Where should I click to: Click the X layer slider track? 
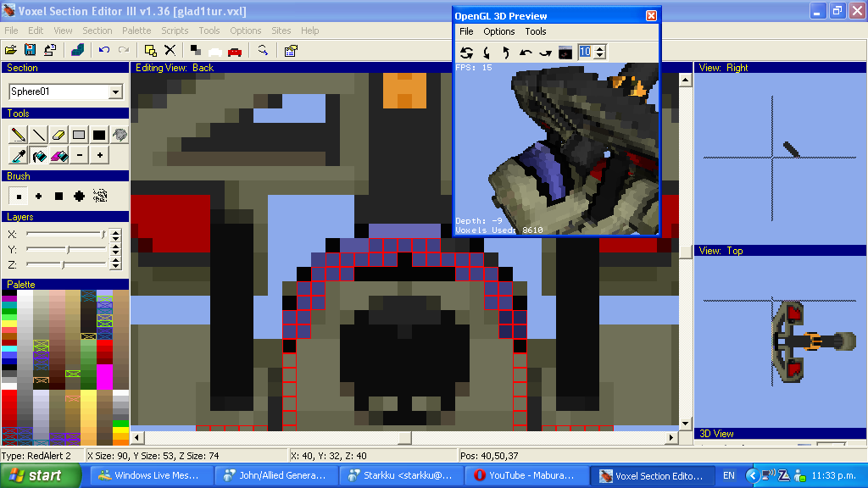(66, 235)
